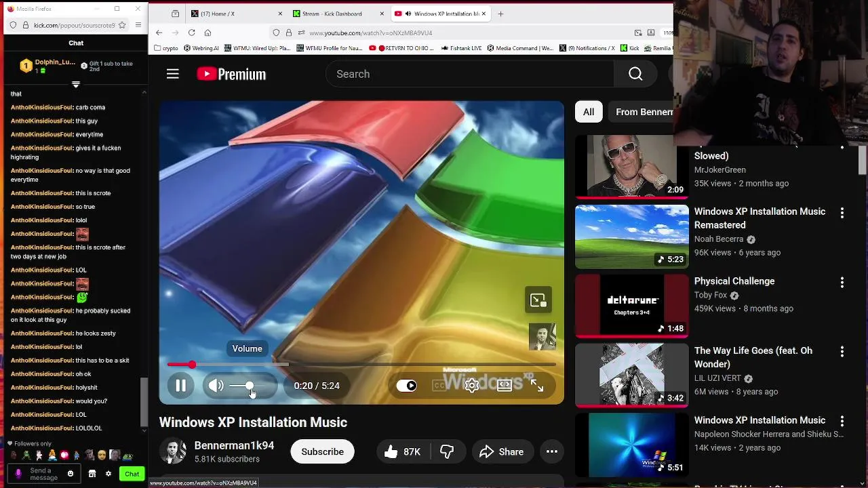Toggle the autoplay switch in the player

(x=407, y=386)
